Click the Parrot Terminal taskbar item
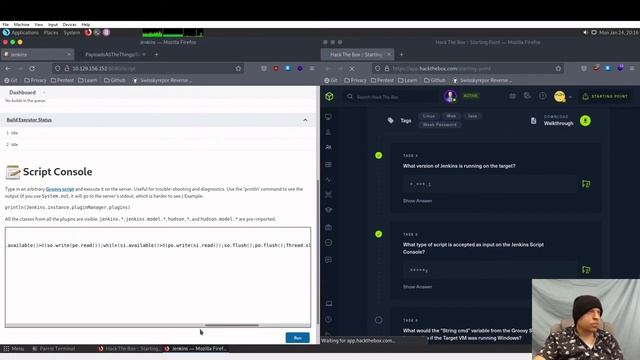Image resolution: width=640 pixels, height=360 pixels. pos(53,349)
